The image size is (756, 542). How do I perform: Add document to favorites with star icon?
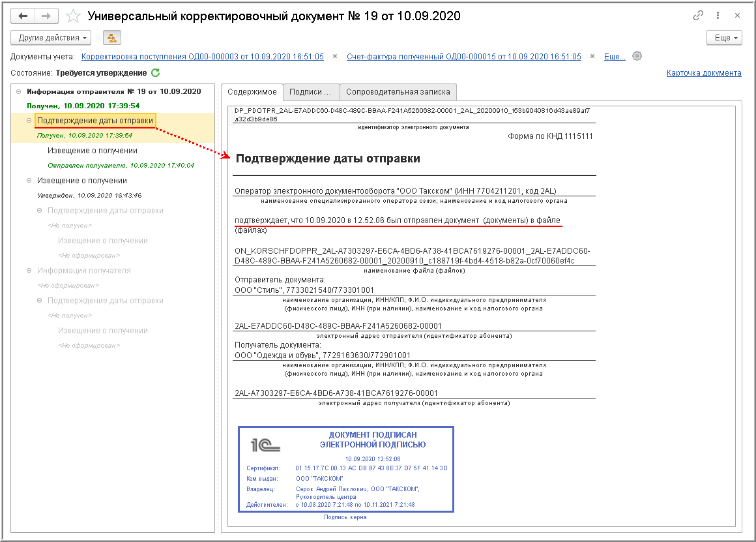(73, 16)
